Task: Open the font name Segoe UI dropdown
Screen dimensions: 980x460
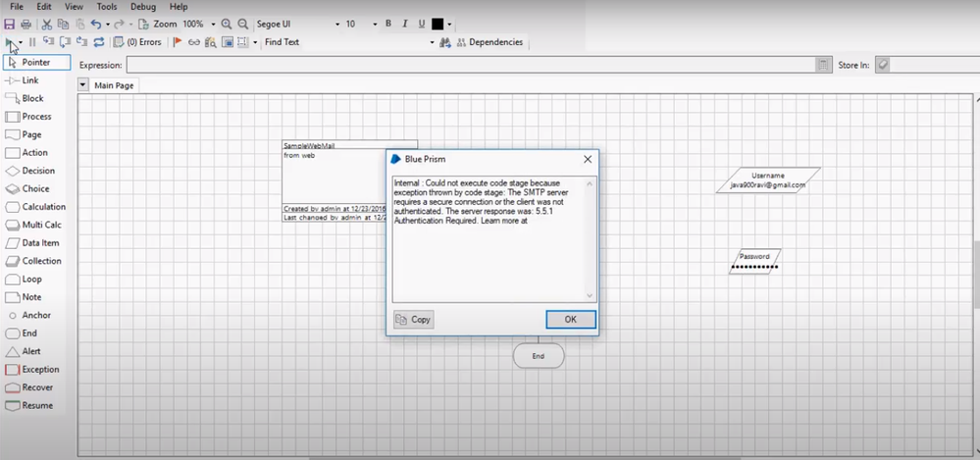Action: click(337, 24)
